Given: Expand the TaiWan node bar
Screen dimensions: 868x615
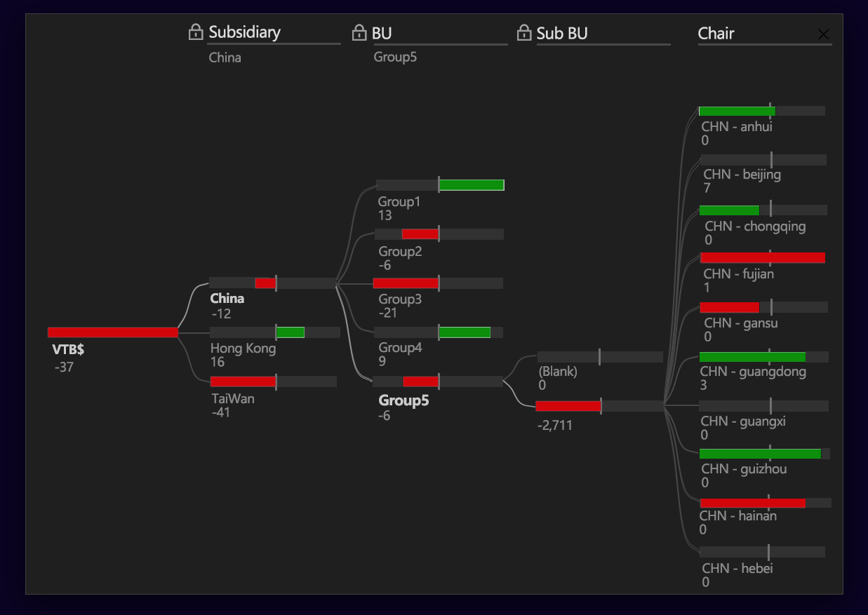Looking at the screenshot, I should pos(274,381).
